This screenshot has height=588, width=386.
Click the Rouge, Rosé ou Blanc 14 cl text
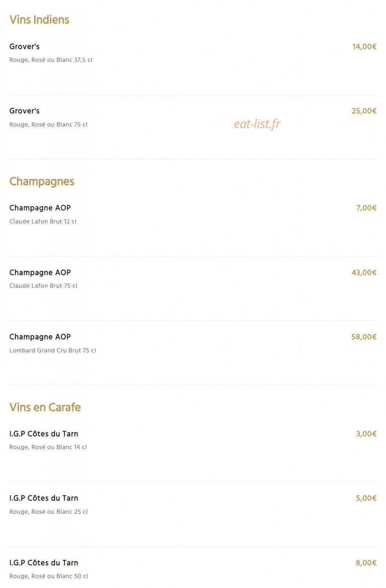click(48, 447)
